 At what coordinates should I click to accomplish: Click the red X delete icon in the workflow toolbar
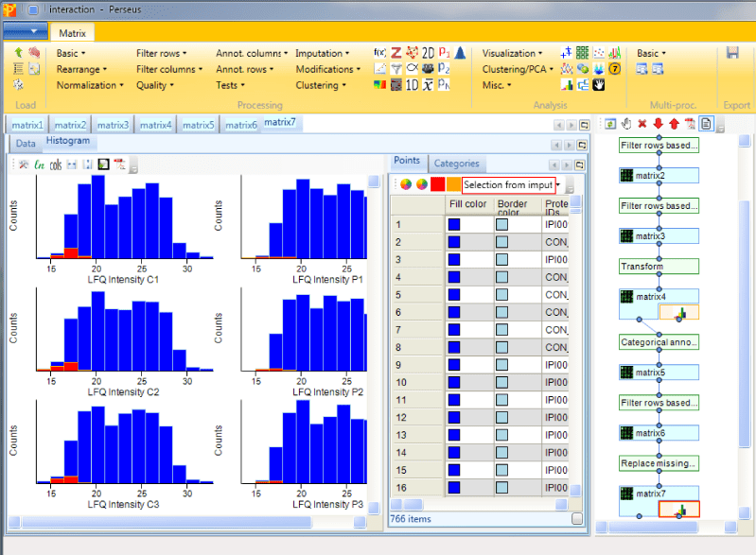click(x=642, y=124)
